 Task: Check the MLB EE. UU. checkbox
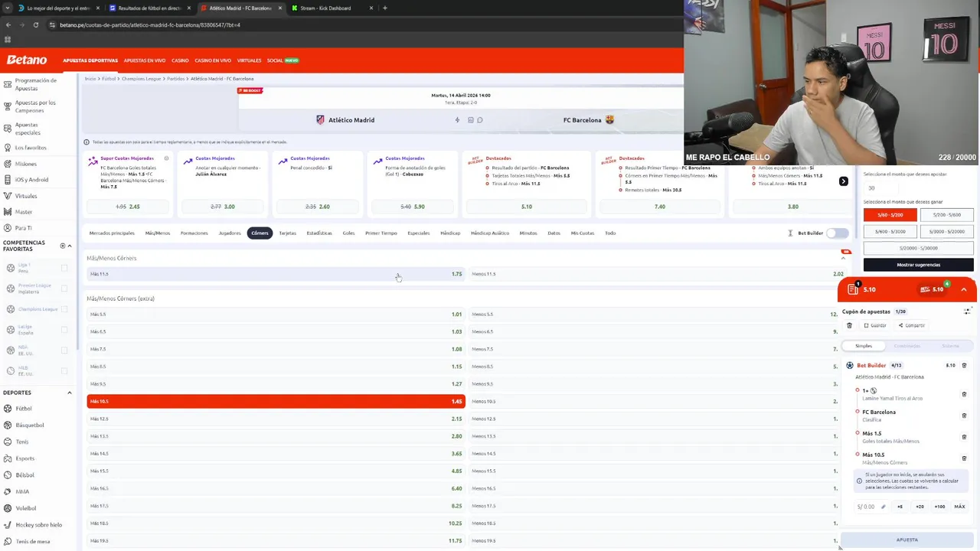point(64,371)
